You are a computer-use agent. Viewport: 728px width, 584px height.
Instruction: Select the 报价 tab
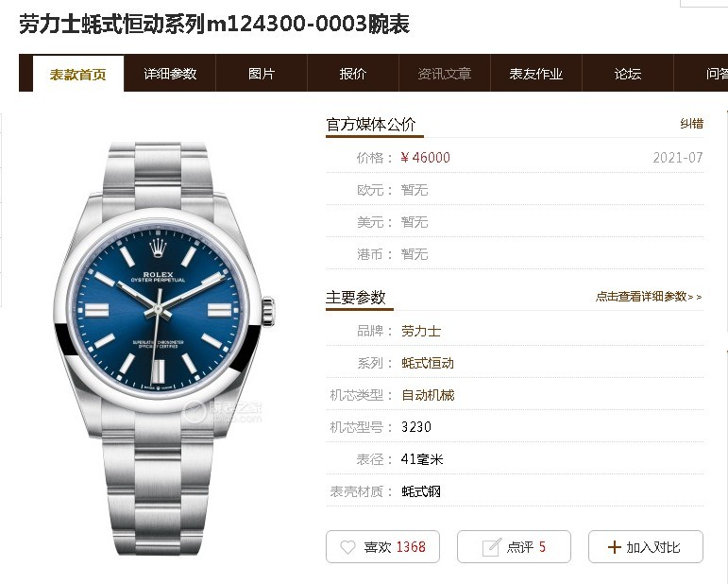353,74
